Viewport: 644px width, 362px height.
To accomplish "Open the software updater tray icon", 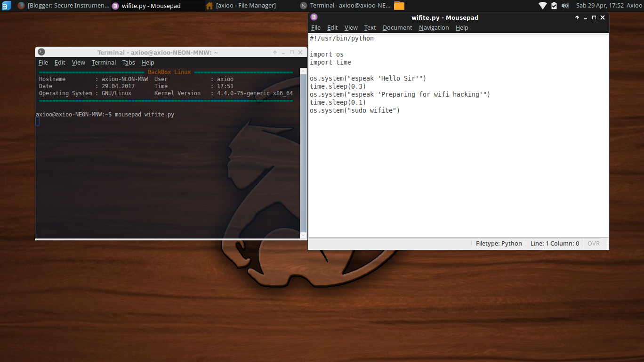I will point(555,6).
